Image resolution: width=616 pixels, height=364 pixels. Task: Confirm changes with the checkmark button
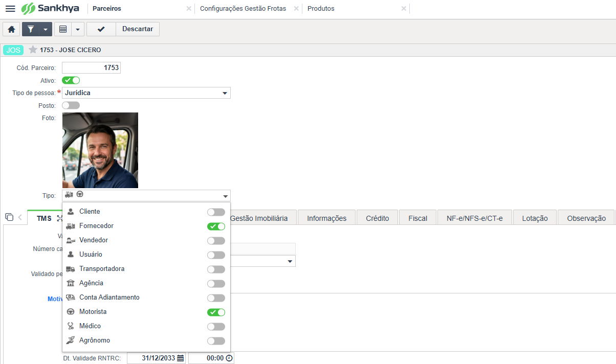coord(101,29)
